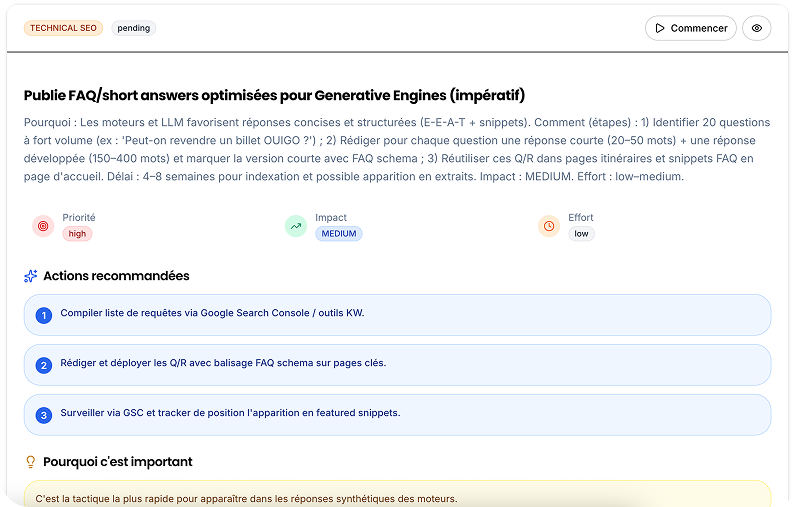
Task: Select the featured snippets monitoring action
Action: 397,414
